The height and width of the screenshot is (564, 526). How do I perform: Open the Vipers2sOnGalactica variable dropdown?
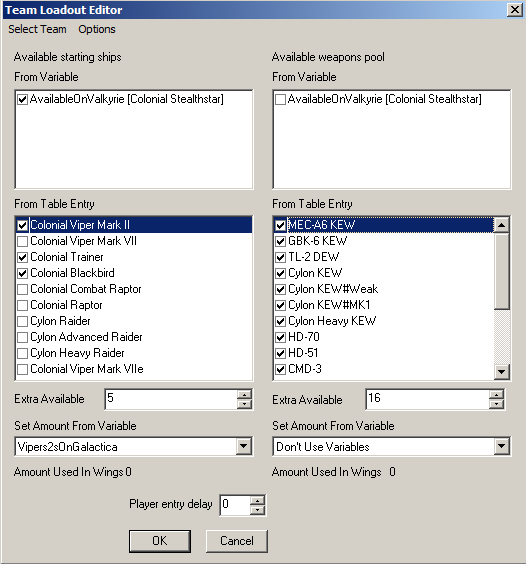coord(244,446)
